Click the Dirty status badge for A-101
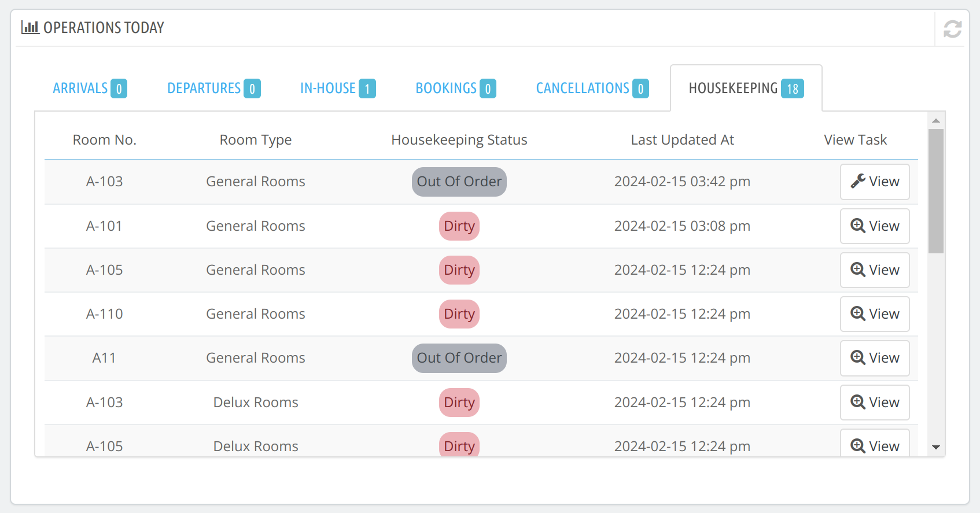Image resolution: width=980 pixels, height=513 pixels. pyautogui.click(x=459, y=226)
